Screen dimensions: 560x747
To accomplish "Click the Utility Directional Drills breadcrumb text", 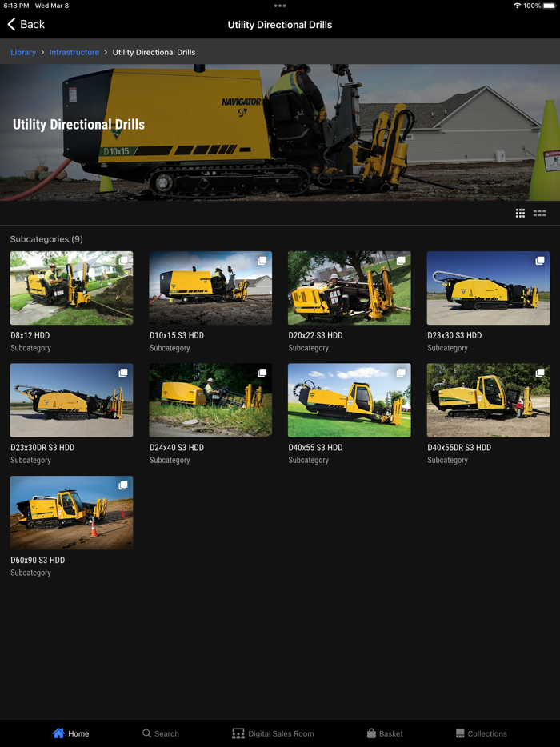I will (154, 53).
